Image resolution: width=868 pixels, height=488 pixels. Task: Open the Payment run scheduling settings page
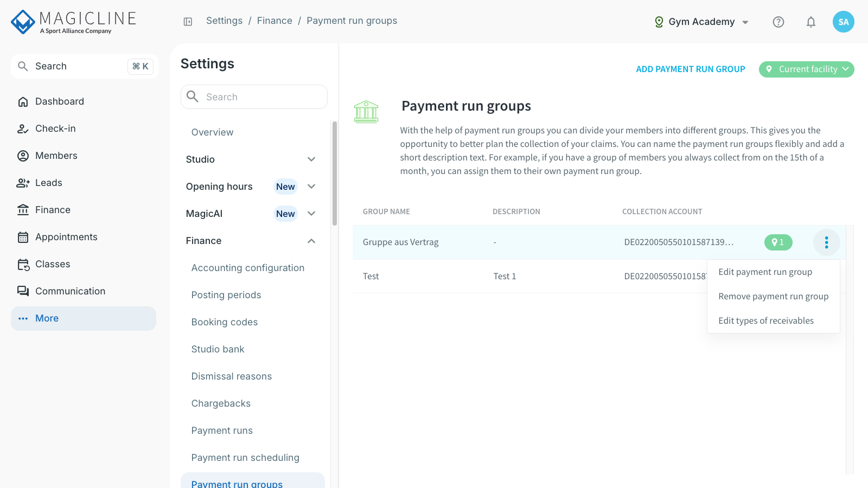245,458
